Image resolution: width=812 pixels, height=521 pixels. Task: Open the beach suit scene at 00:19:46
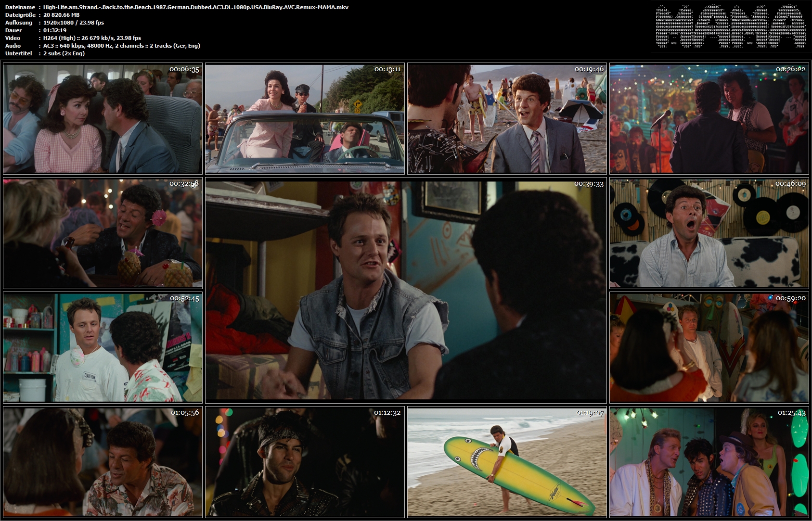pyautogui.click(x=507, y=118)
